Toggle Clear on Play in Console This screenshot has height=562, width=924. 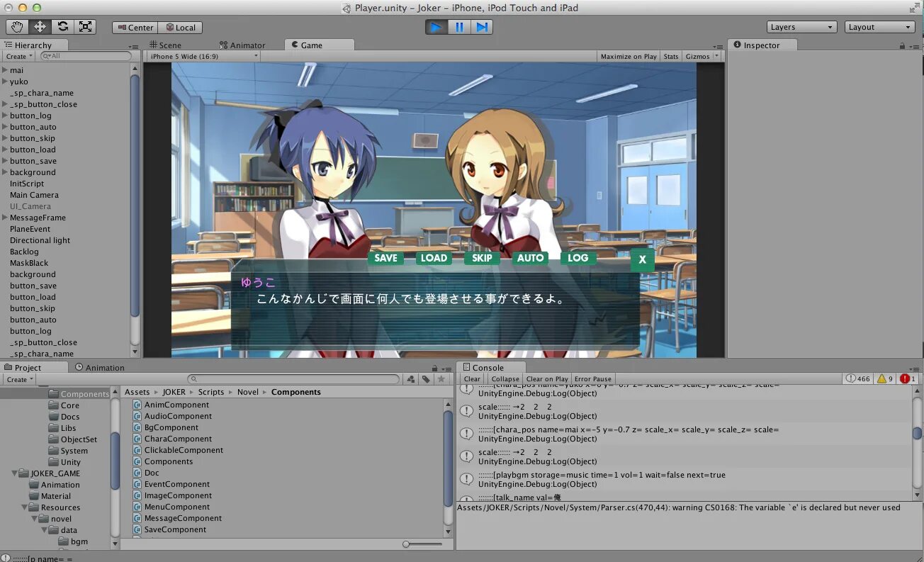(547, 379)
